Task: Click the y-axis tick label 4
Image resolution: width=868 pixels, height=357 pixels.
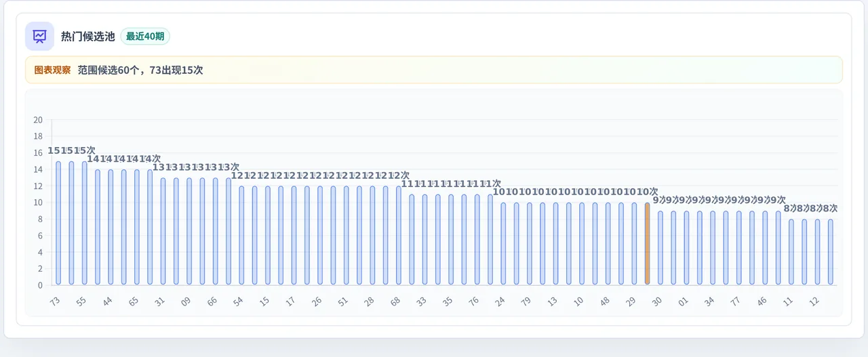Action: [x=40, y=252]
